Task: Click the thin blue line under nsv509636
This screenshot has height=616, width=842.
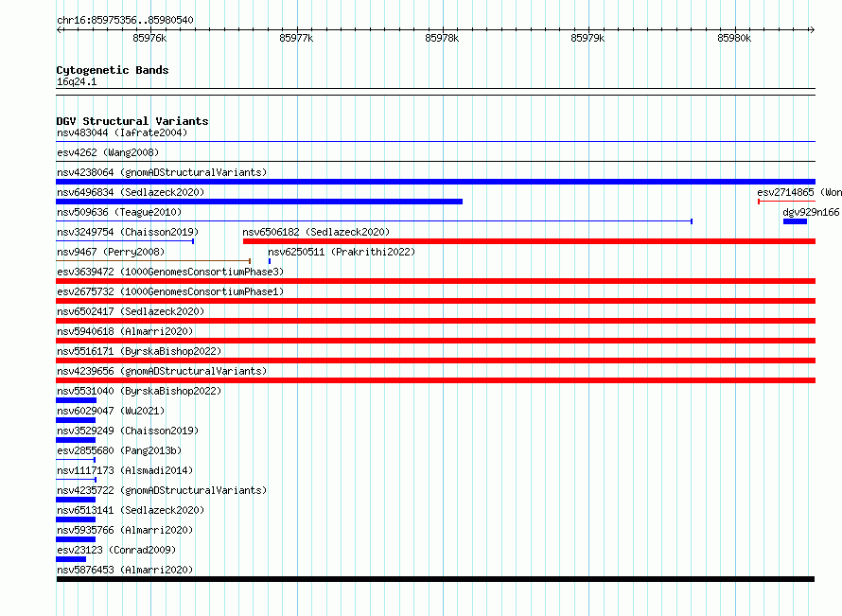Action: (x=375, y=221)
